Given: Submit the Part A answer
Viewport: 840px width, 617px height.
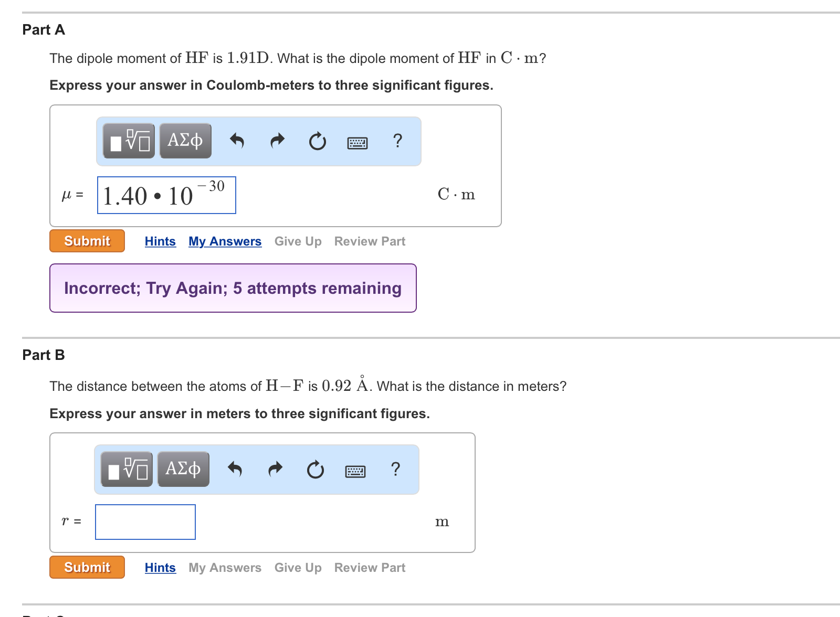Looking at the screenshot, I should (x=87, y=241).
